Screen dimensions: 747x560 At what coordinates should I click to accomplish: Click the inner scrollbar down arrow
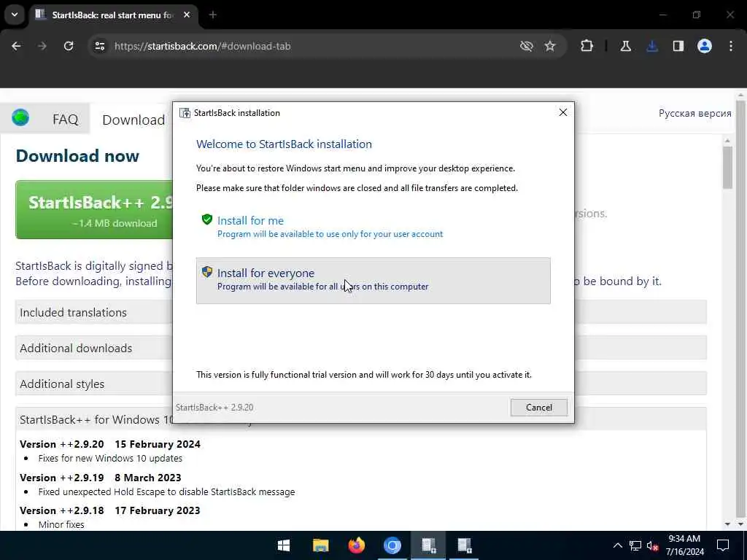pos(727,524)
